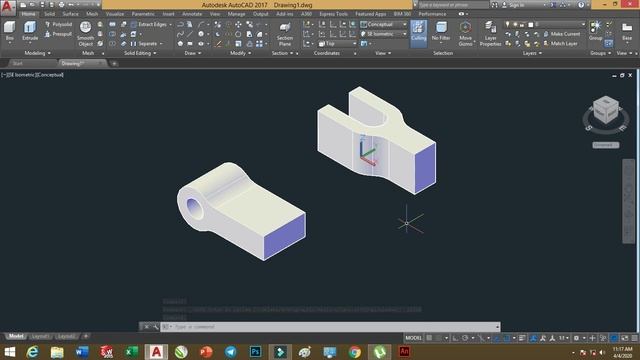Open the Annotate ribbon tab

point(192,14)
